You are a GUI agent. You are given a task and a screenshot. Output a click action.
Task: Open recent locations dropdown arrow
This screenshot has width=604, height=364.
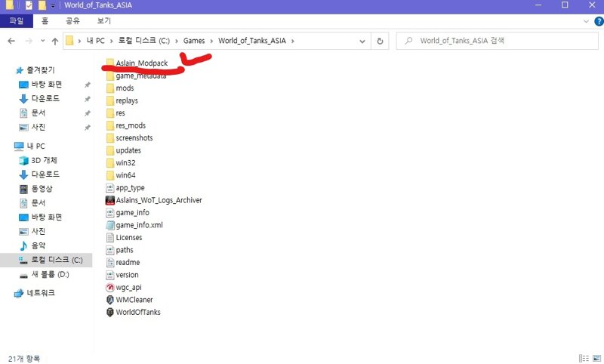[43, 41]
